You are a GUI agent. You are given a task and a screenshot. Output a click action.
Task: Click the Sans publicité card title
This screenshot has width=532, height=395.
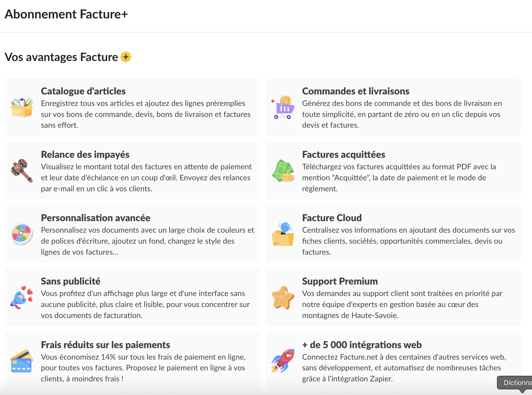point(71,281)
